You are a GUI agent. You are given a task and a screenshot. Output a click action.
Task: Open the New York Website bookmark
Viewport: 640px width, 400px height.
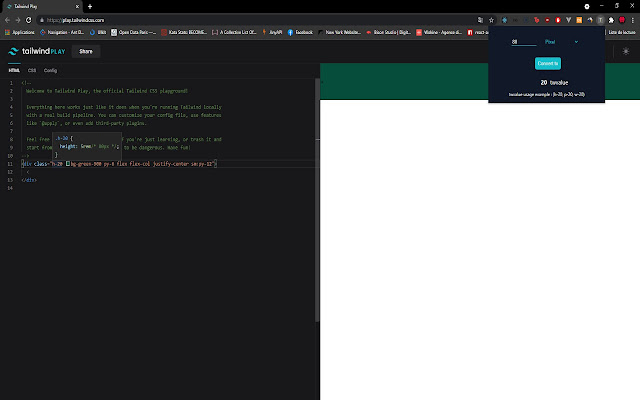[x=340, y=32]
